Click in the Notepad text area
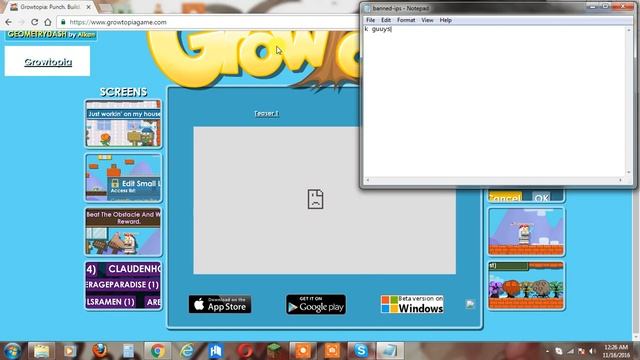The image size is (640, 360). pyautogui.click(x=494, y=102)
